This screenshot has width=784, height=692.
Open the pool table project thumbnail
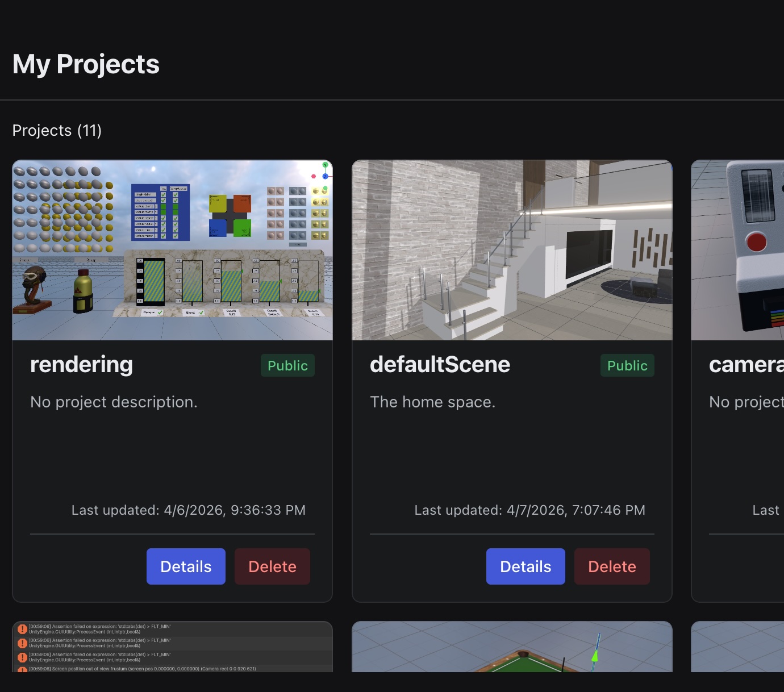click(x=512, y=647)
